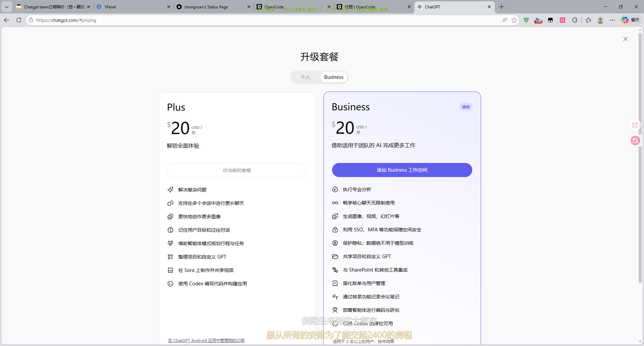Click the address bar URL field
Viewport: 644px width, 346px height.
pos(262,20)
